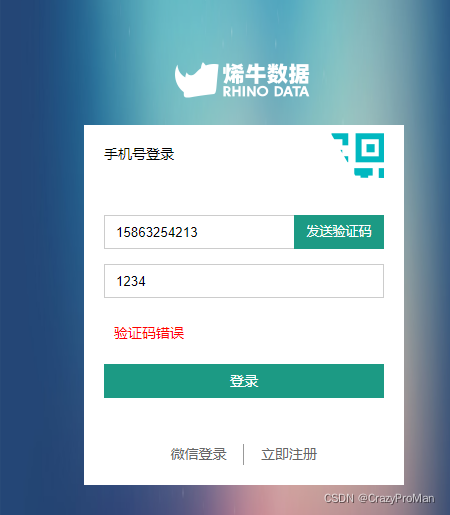Click the green 登录 button
450x515 pixels.
coord(244,381)
